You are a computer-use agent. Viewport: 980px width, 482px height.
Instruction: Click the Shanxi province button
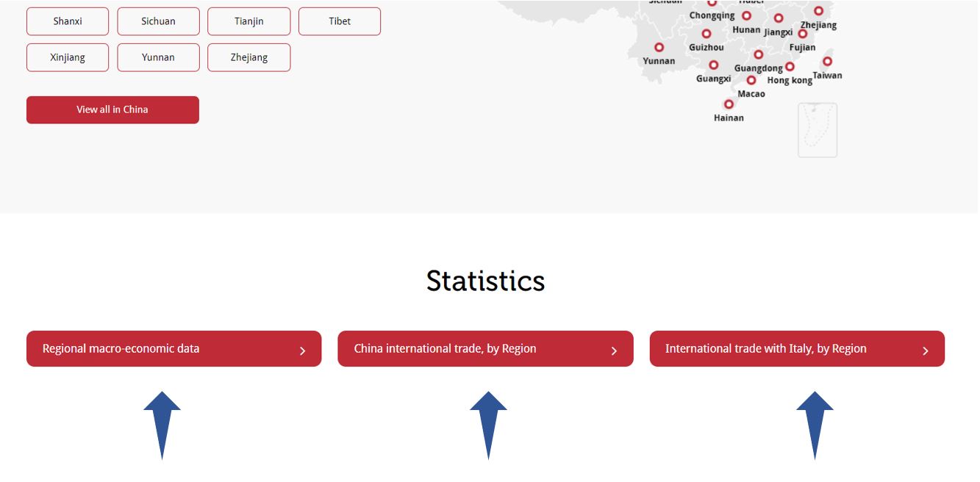(x=68, y=21)
